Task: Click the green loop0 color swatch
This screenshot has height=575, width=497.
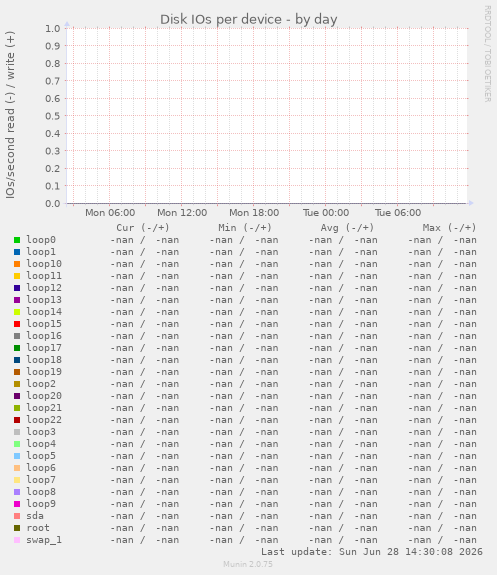Action: click(17, 240)
